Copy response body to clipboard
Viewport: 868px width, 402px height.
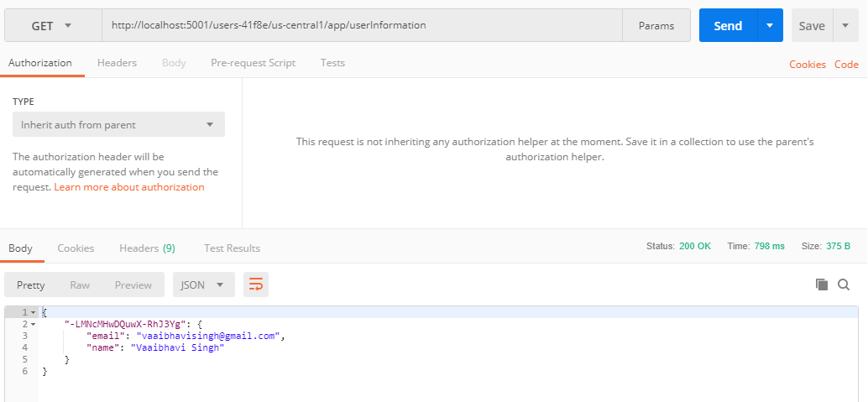pos(822,285)
